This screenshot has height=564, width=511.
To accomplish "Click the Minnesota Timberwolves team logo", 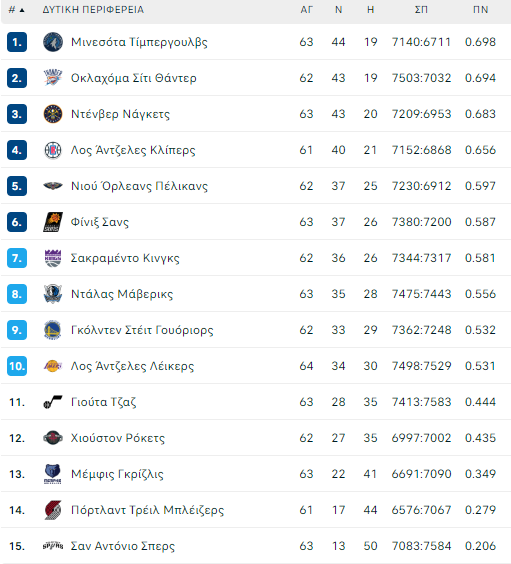I will click(x=53, y=42).
